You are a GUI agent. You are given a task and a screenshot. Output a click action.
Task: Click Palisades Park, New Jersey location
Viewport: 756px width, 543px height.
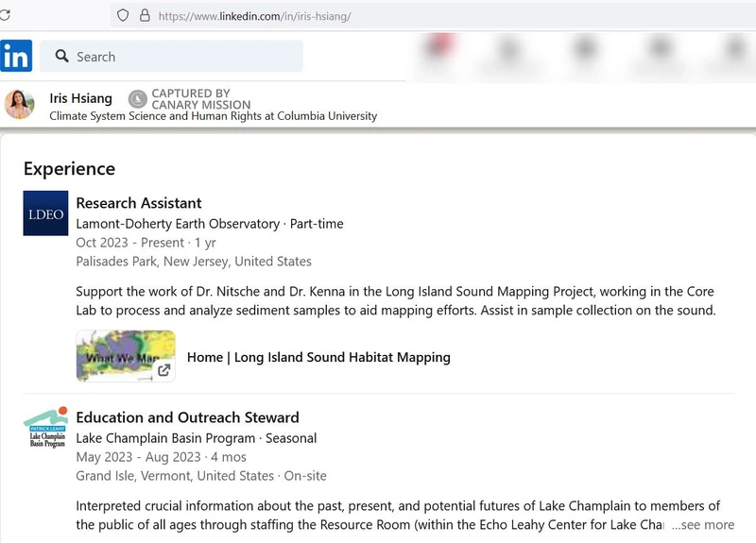194,262
